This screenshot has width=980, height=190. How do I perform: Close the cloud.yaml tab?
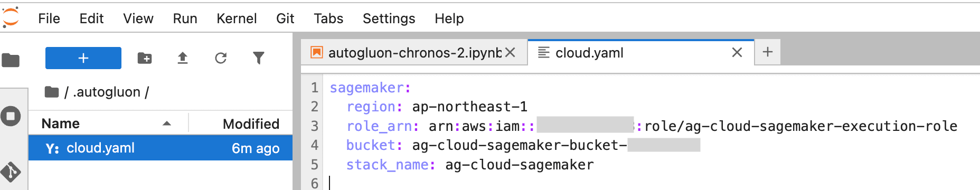[737, 52]
